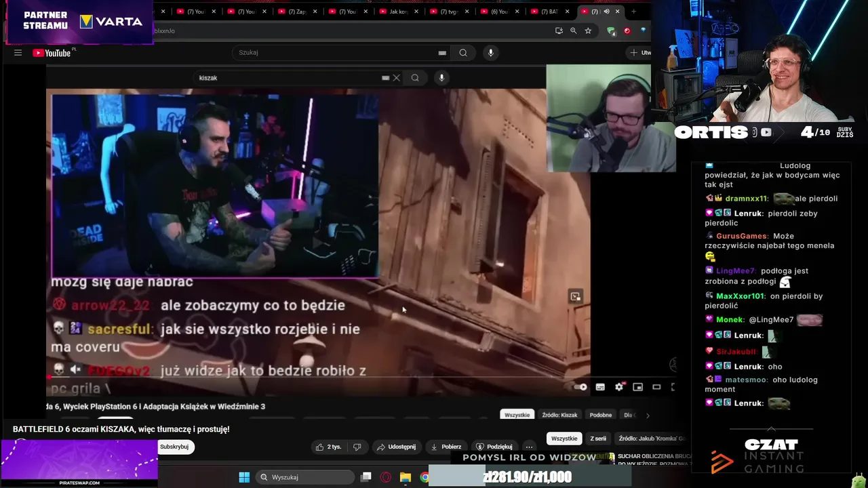Screen dimensions: 868x488
Task: Select the "Źródło: Jakub 'Kromka'" chip
Action: pos(652,439)
